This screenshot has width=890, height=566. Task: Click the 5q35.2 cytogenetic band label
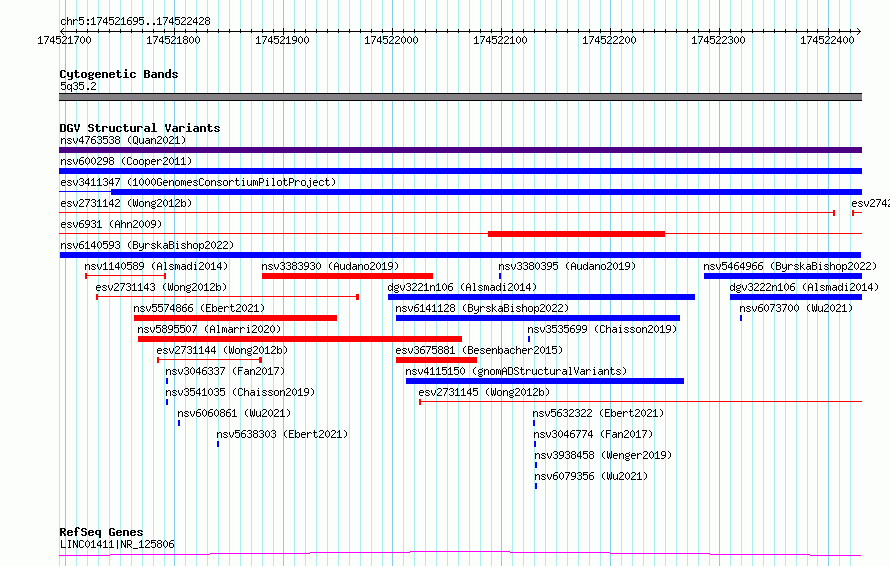pyautogui.click(x=78, y=86)
